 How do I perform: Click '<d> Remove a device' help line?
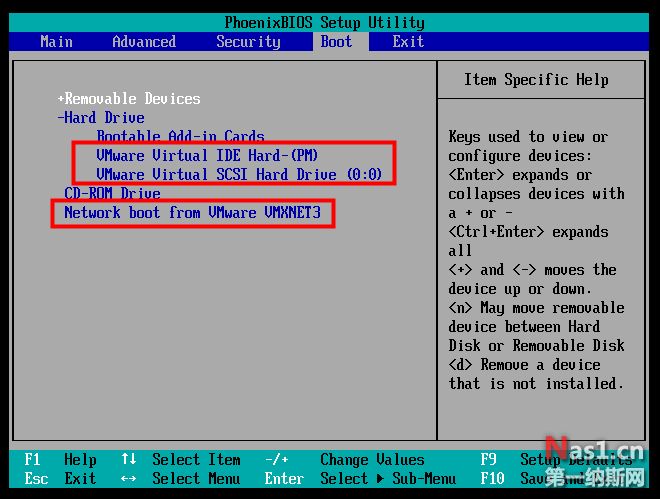[524, 364]
